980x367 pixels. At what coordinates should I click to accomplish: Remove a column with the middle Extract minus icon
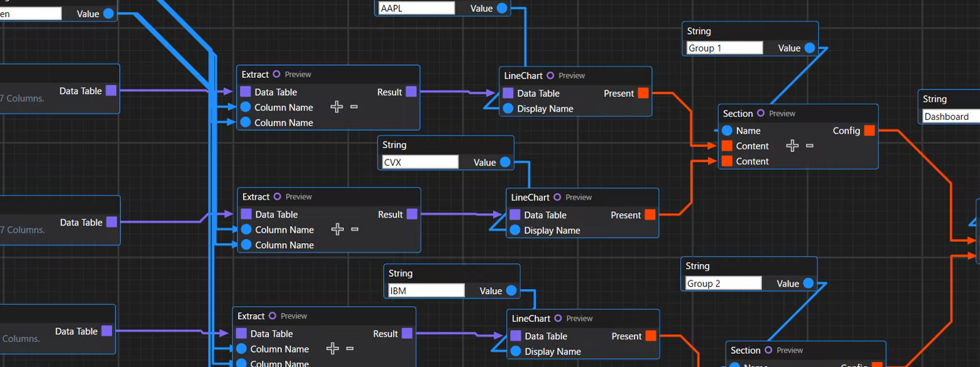coord(354,229)
